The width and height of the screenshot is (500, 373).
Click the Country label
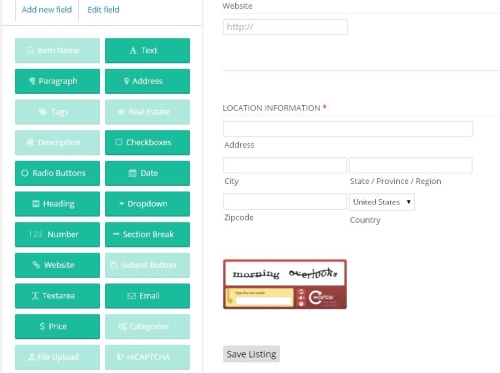365,220
